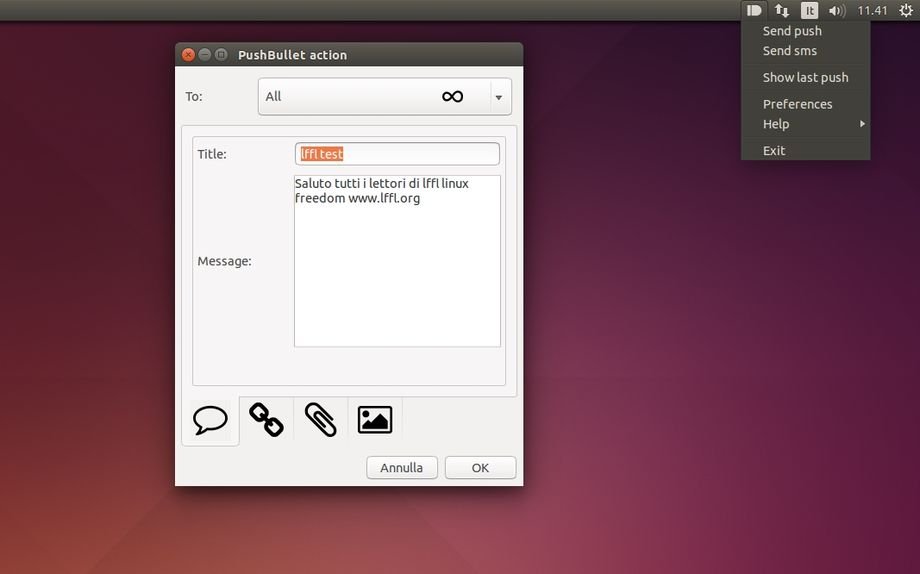920x574 pixels.
Task: Select 'Send sms' menu entry
Action: [790, 51]
